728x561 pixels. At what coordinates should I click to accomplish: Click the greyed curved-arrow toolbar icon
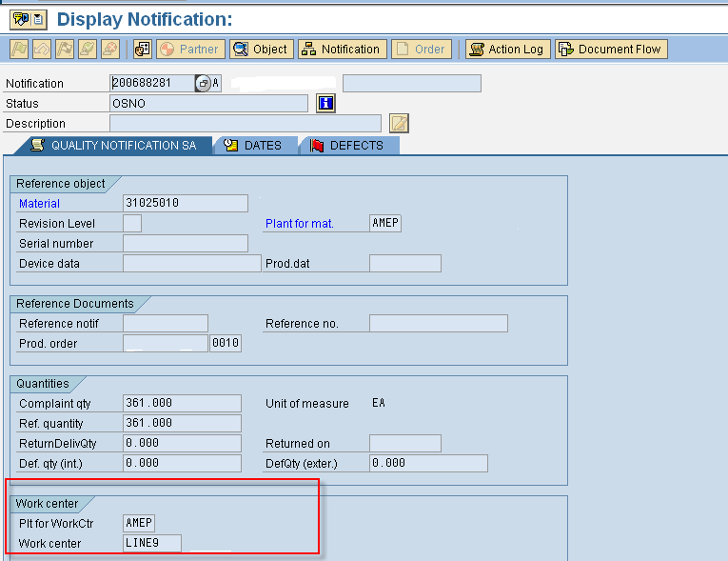[x=42, y=49]
